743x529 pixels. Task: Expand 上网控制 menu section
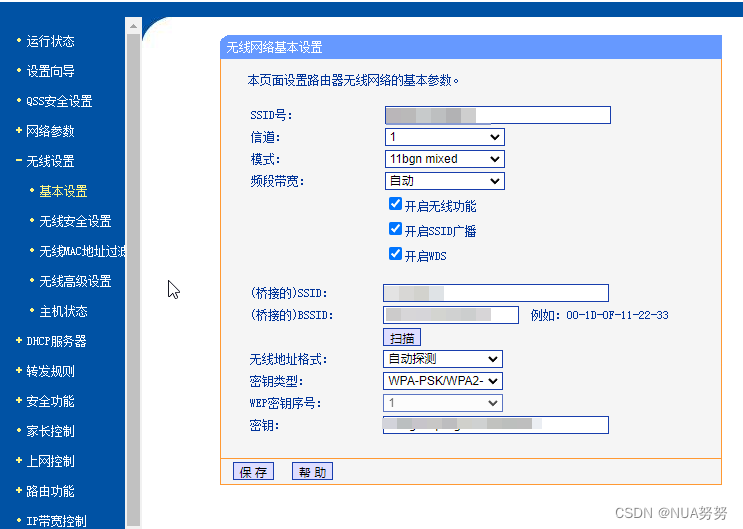tap(50, 461)
